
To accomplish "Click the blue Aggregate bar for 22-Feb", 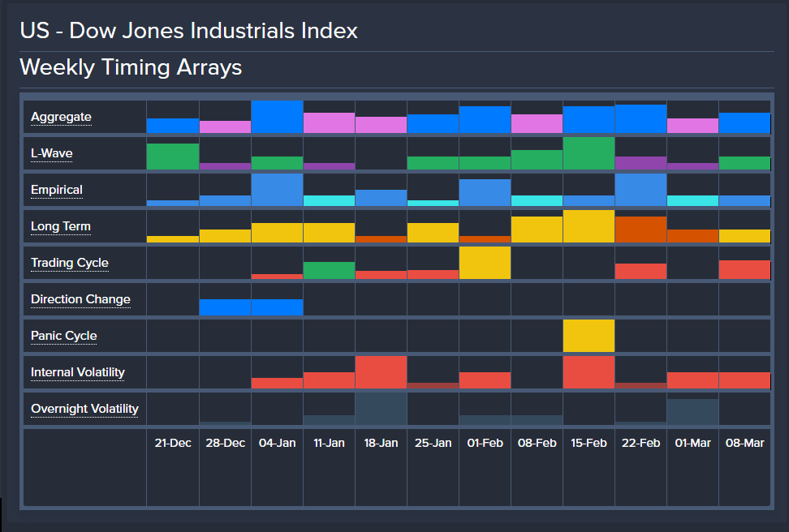I will (640, 118).
